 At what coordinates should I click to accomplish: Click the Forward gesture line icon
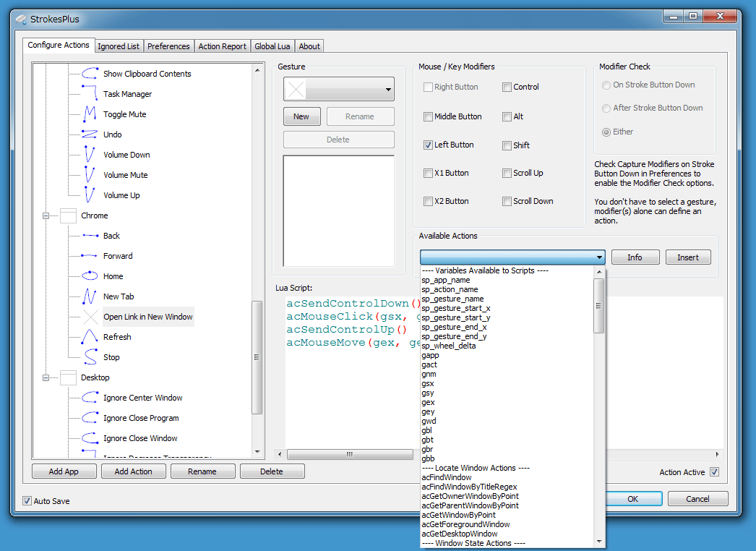pos(90,256)
